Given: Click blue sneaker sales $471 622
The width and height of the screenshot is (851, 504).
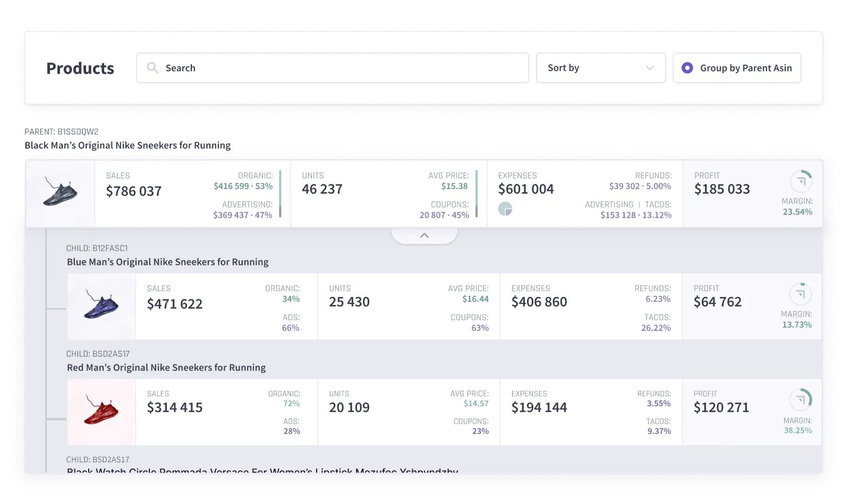Looking at the screenshot, I should click(175, 304).
